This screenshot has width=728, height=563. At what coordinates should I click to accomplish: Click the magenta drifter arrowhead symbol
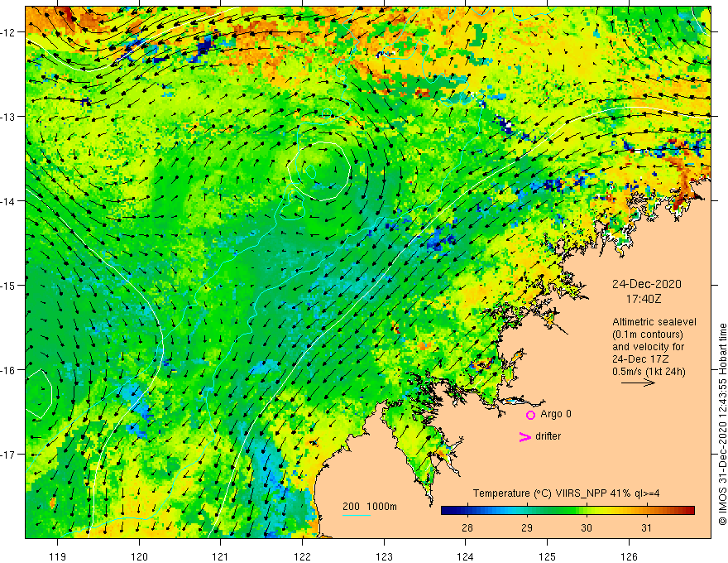(x=525, y=436)
